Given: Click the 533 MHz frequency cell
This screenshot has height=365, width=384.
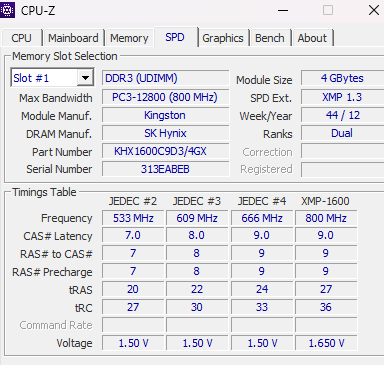Looking at the screenshot, I should tap(133, 218).
